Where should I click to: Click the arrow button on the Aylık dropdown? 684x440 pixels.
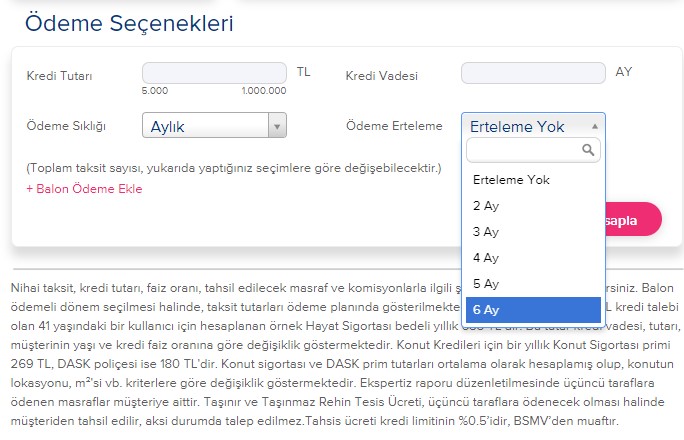277,126
